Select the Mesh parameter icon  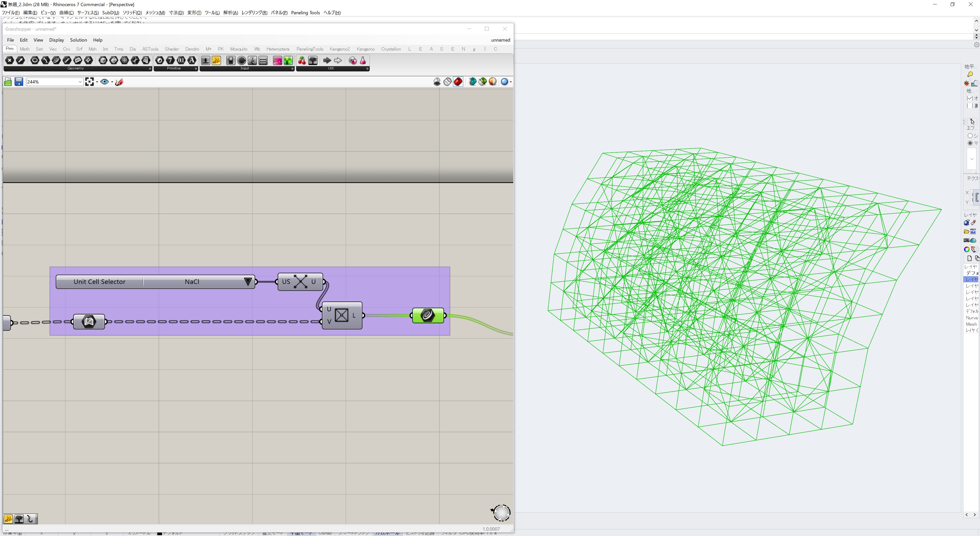(124, 60)
